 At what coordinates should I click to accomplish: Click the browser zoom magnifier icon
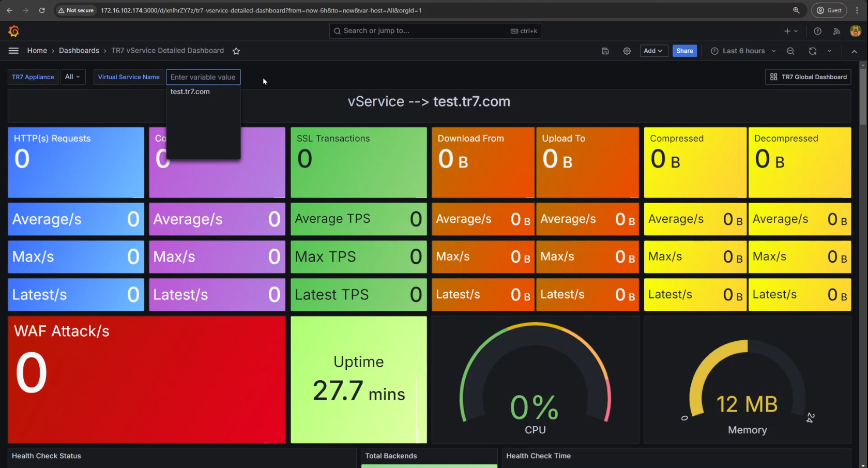[796, 10]
